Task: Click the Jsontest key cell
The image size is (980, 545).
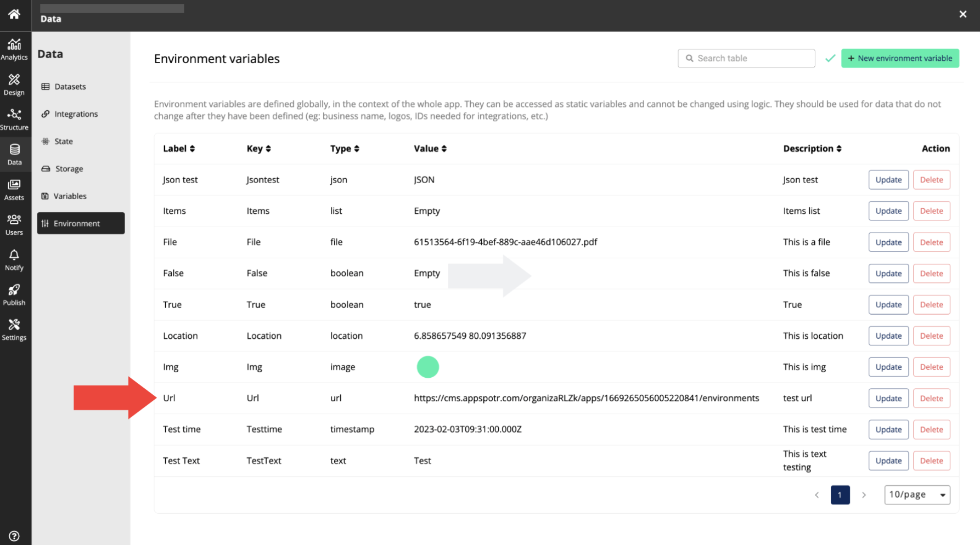Action: click(x=263, y=180)
